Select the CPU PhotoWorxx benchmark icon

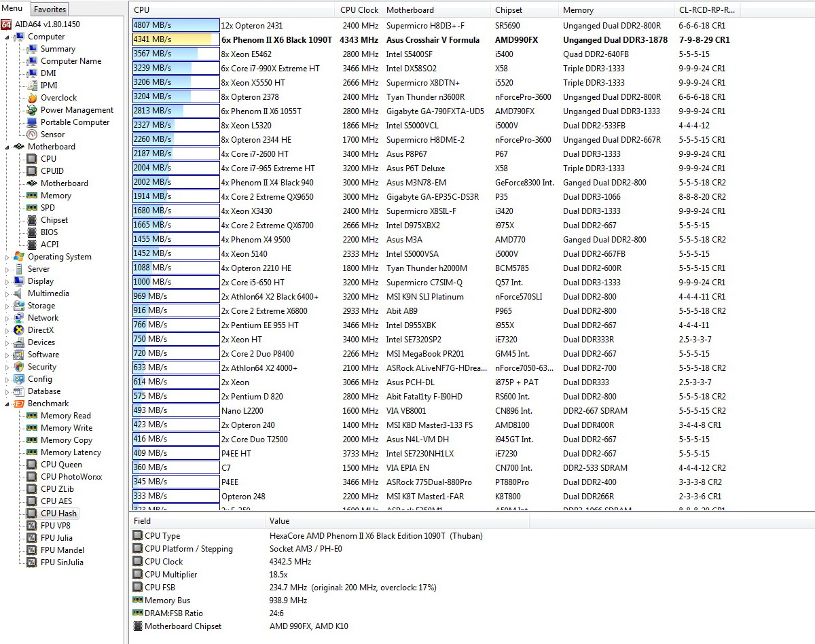click(x=32, y=477)
